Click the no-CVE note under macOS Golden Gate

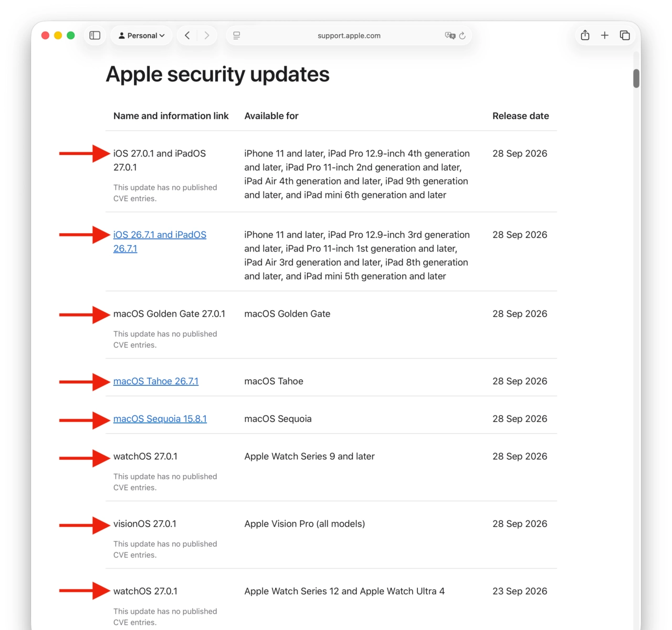click(165, 340)
